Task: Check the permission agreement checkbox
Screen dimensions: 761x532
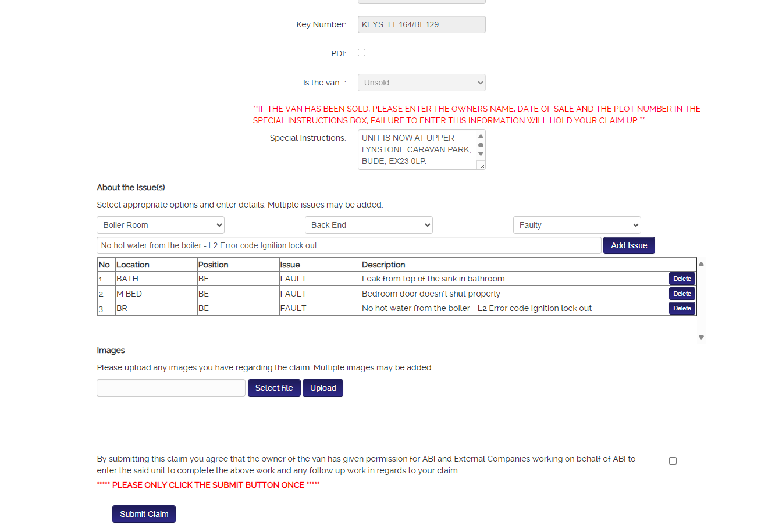Action: pyautogui.click(x=673, y=460)
